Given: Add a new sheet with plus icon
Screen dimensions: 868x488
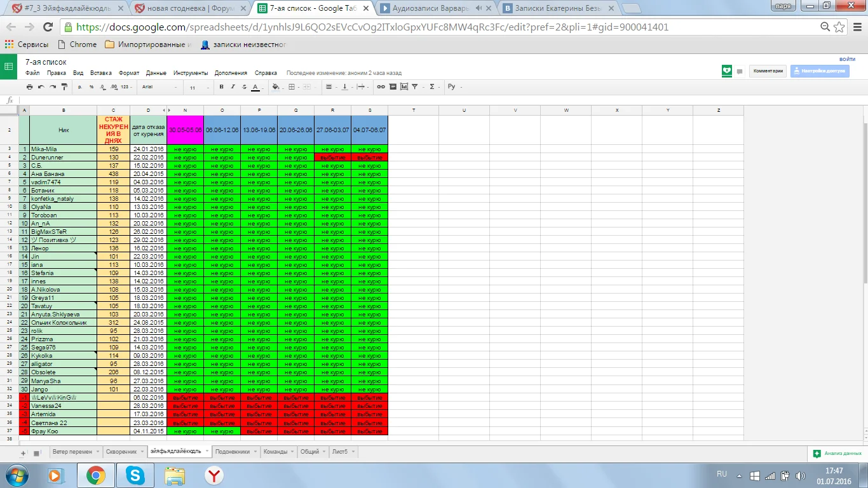Looking at the screenshot, I should coord(24,453).
